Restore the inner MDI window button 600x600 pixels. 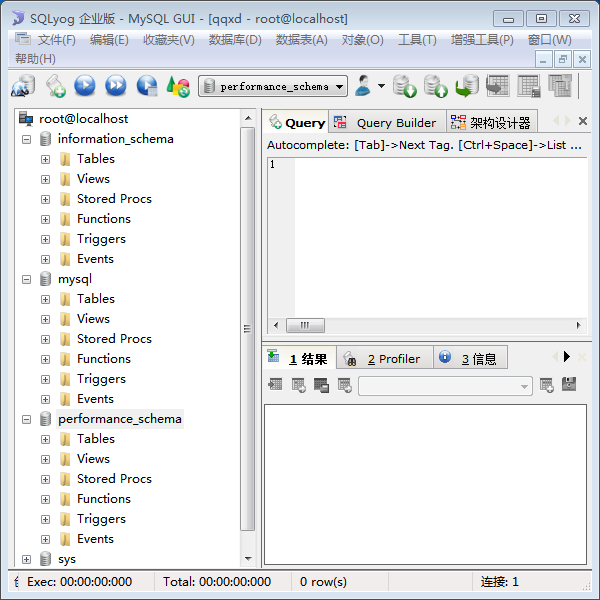coord(562,59)
